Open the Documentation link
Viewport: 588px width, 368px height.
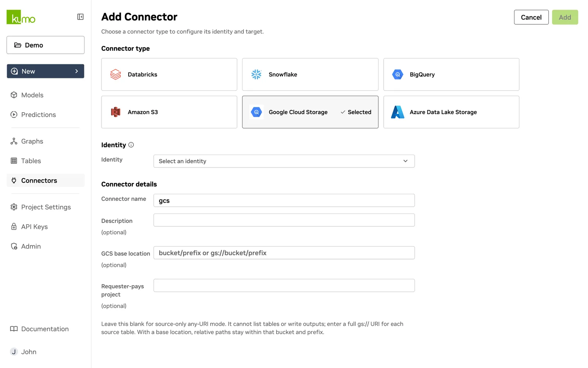tap(46, 329)
